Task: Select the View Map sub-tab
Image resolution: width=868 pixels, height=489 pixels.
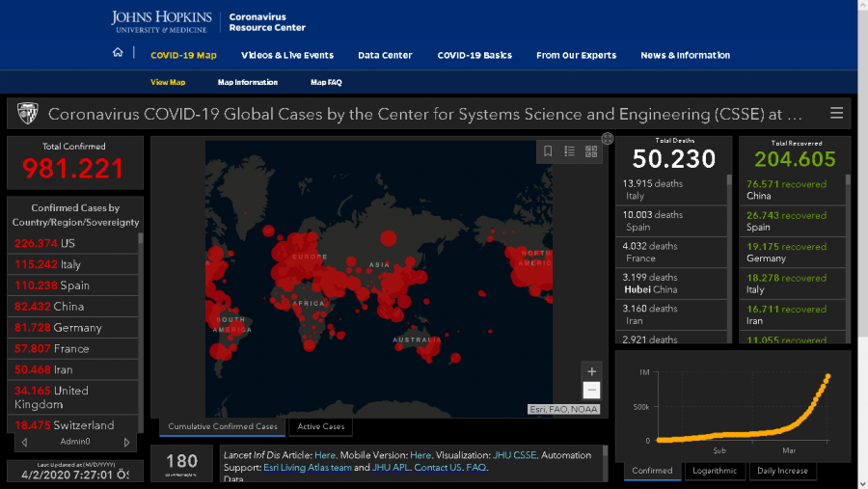Action: tap(168, 82)
